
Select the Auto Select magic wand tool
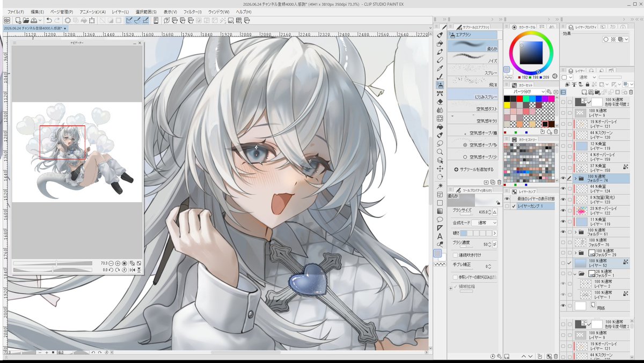click(x=440, y=186)
